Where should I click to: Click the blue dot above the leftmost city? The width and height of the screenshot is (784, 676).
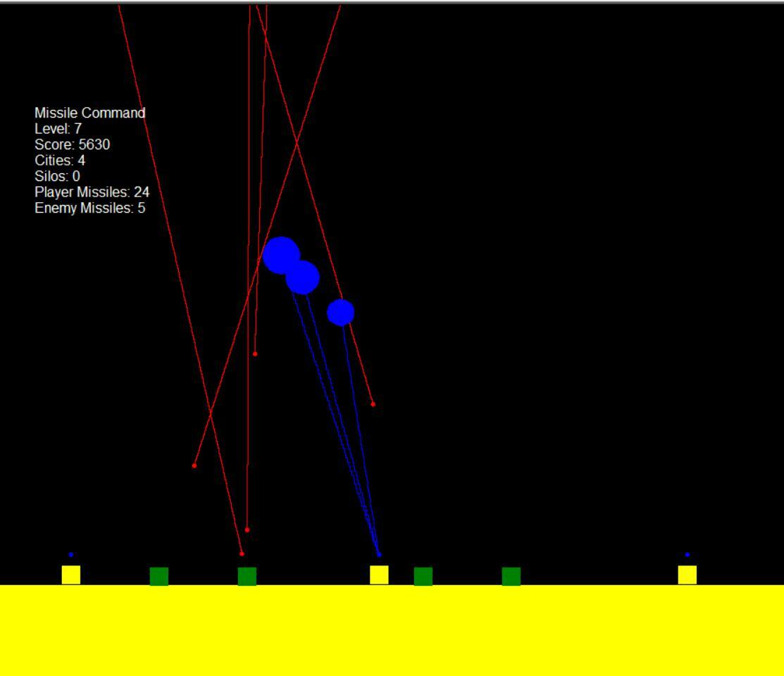[x=70, y=554]
